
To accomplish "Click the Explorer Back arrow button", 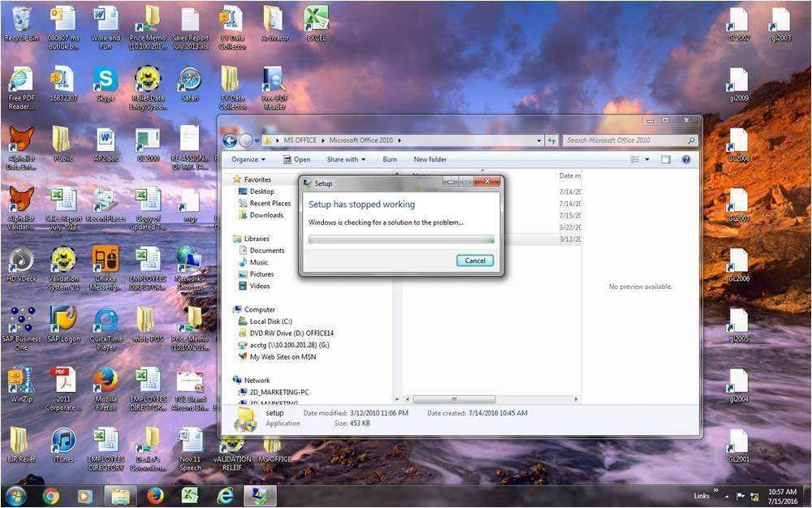I will [230, 140].
